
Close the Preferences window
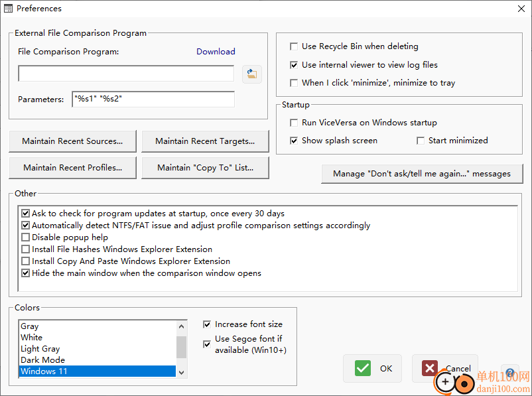click(x=521, y=9)
